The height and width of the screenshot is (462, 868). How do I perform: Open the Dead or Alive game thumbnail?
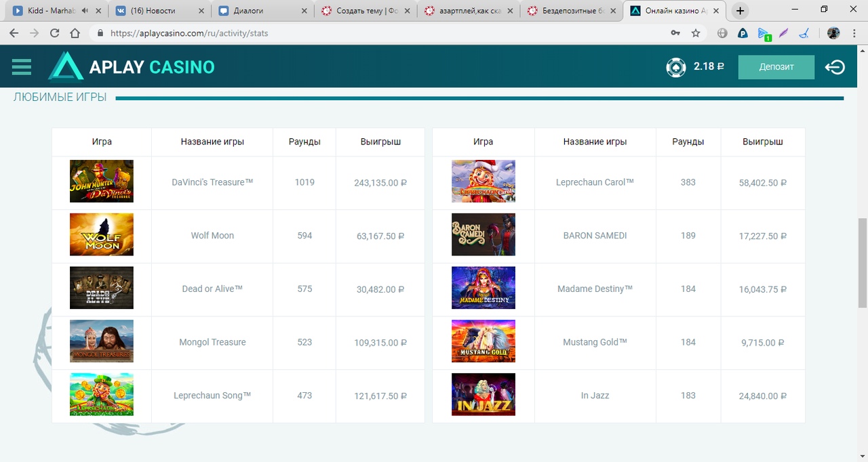click(102, 288)
